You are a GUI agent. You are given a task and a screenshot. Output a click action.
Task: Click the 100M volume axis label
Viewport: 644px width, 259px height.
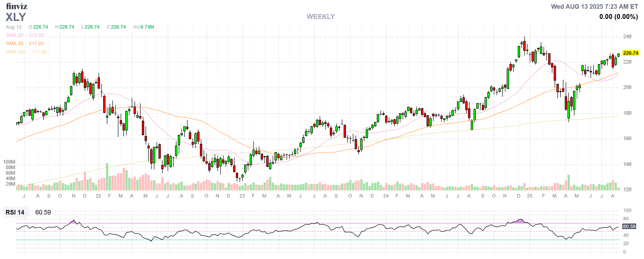9,162
